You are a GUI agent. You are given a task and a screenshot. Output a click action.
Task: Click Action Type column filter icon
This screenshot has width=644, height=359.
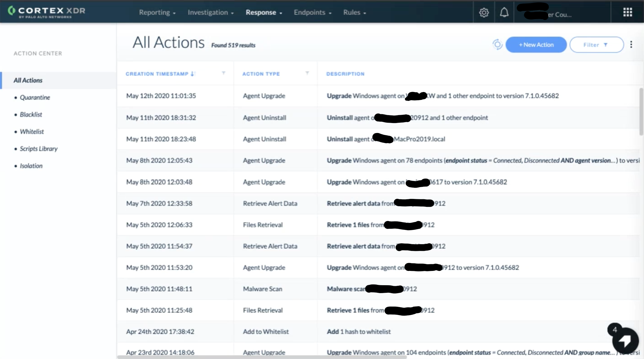click(x=307, y=73)
